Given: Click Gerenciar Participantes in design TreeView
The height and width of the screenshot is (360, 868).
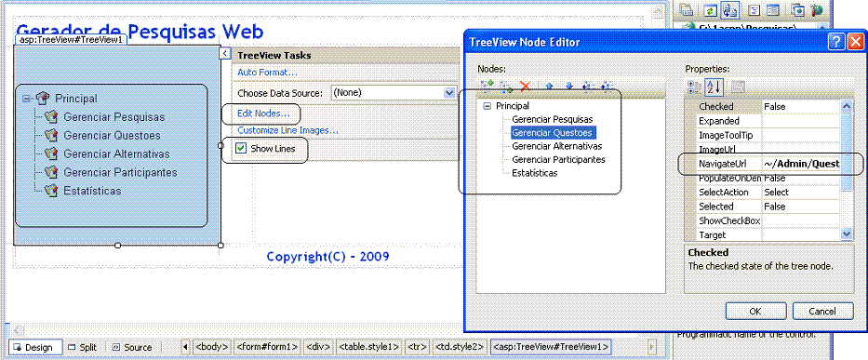Looking at the screenshot, I should (x=120, y=172).
